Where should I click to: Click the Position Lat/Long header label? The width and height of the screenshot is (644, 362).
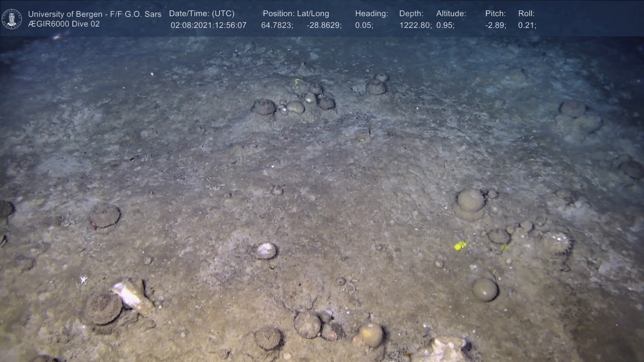(296, 14)
